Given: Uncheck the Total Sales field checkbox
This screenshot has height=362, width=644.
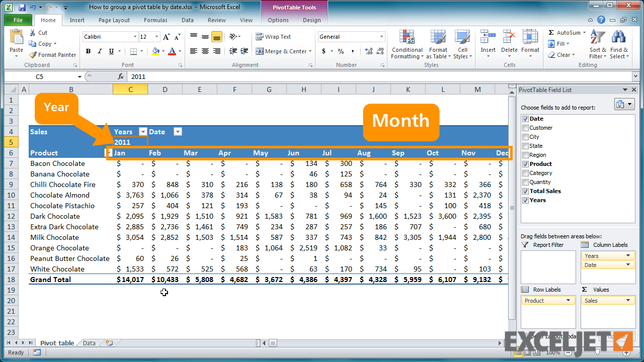Looking at the screenshot, I should coord(525,191).
